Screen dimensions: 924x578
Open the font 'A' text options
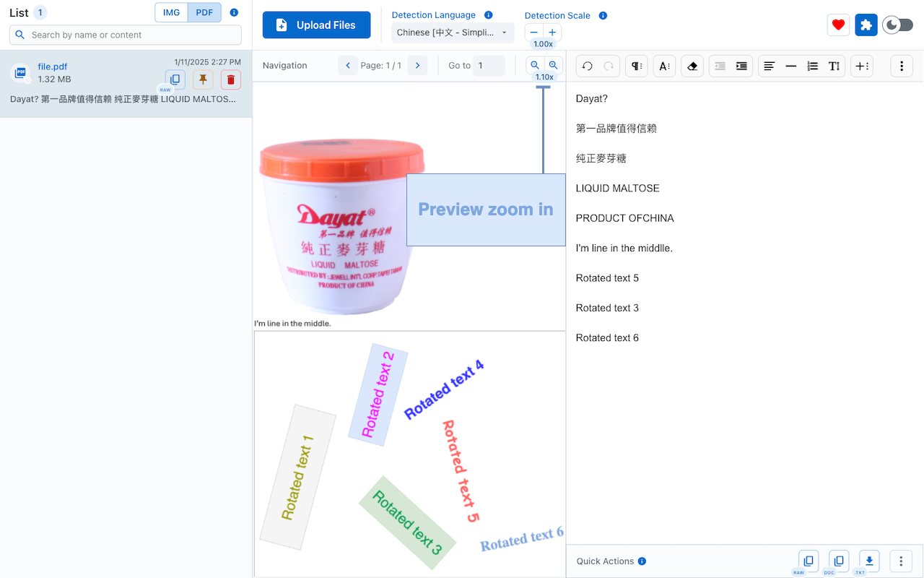click(665, 66)
